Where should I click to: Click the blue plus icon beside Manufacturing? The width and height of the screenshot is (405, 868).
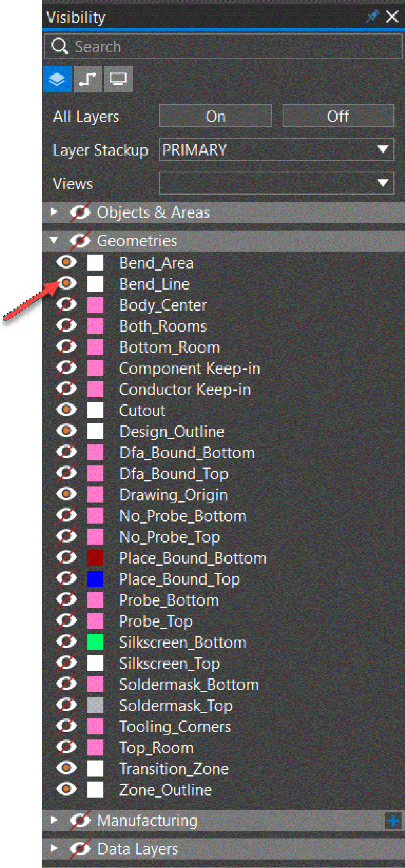(393, 821)
